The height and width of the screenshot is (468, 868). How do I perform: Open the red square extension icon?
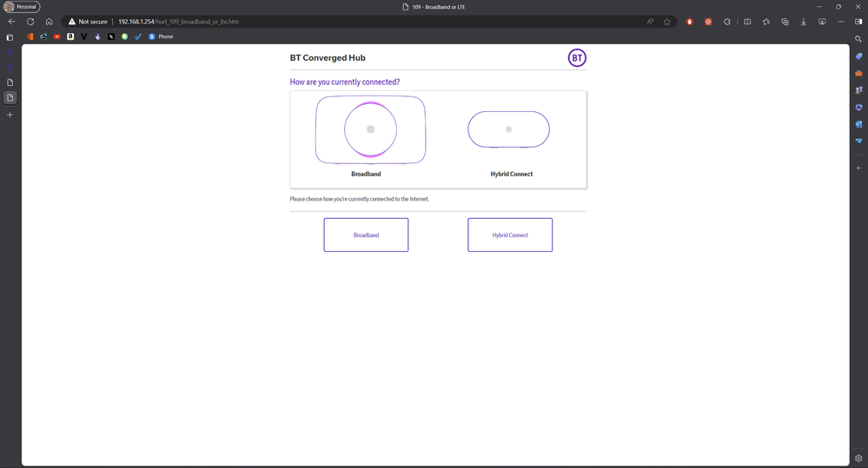[x=708, y=22]
